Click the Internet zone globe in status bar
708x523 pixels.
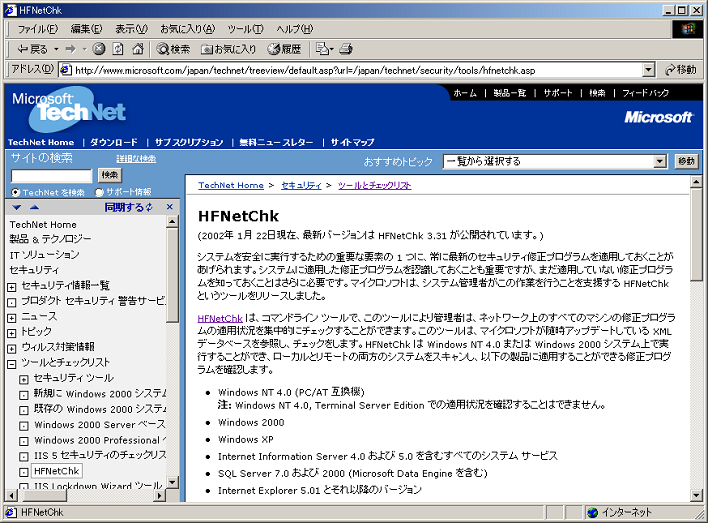click(592, 512)
